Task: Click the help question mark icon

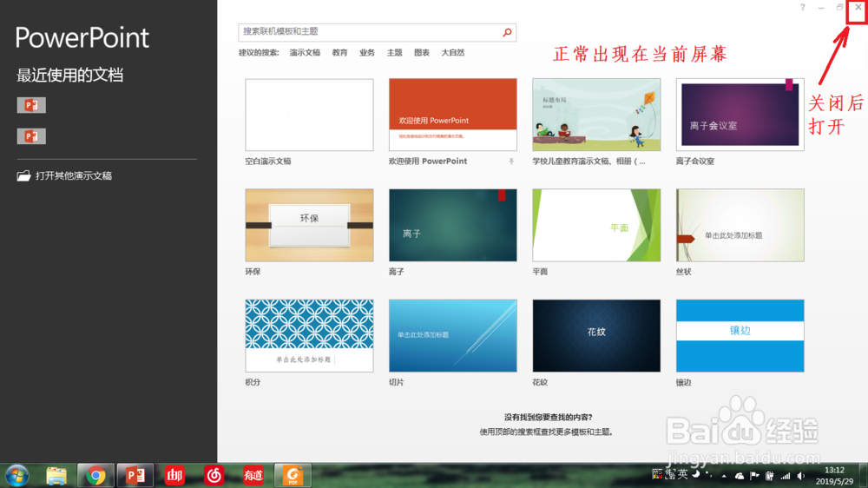Action: pos(803,7)
